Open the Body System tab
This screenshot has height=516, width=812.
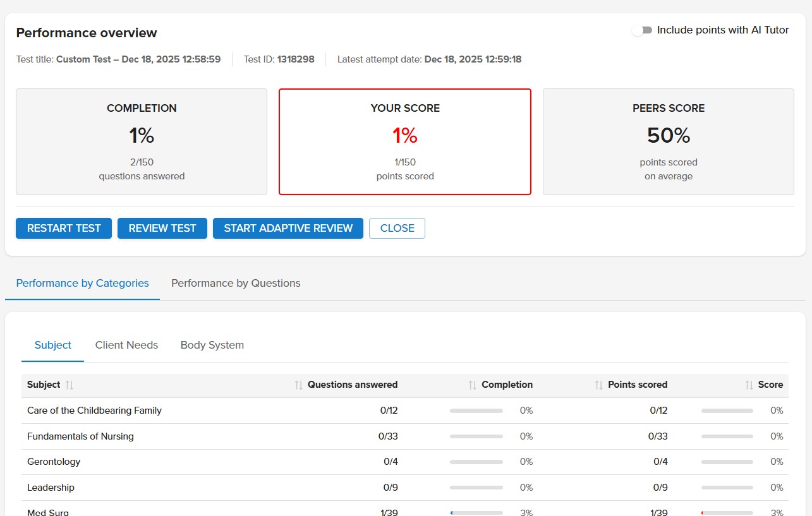pos(212,345)
